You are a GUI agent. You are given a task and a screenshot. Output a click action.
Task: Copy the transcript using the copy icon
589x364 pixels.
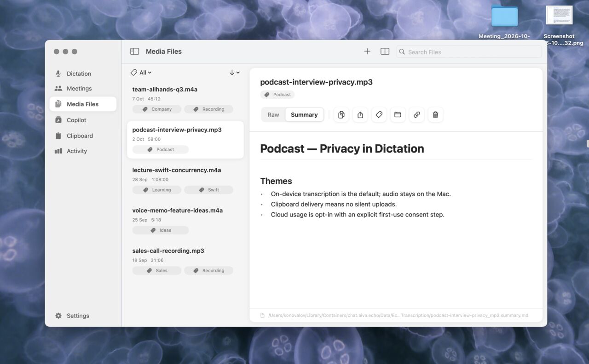pos(341,114)
